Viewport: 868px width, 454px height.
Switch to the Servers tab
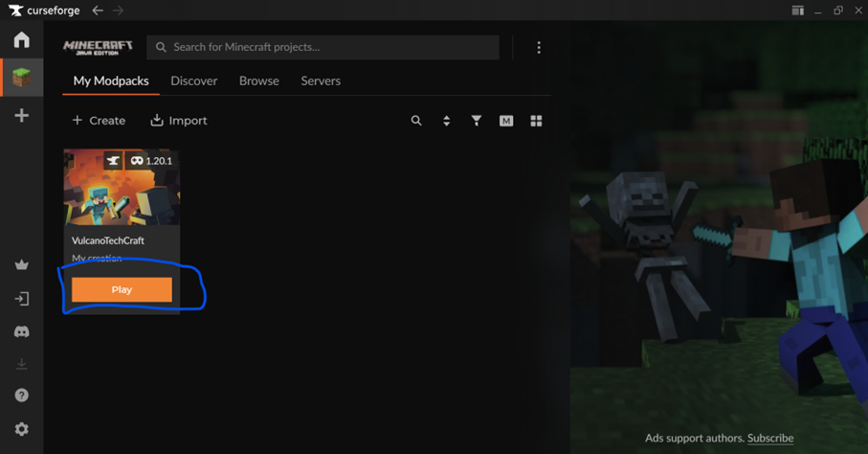click(x=321, y=80)
